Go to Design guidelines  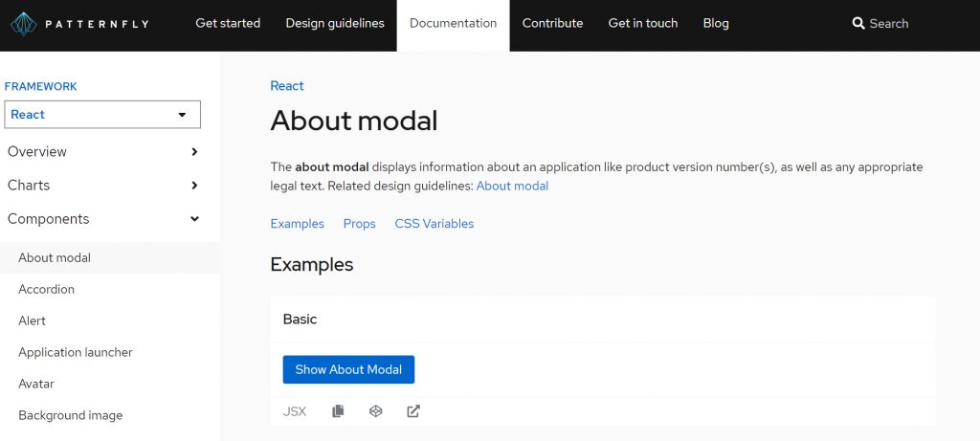tap(335, 24)
